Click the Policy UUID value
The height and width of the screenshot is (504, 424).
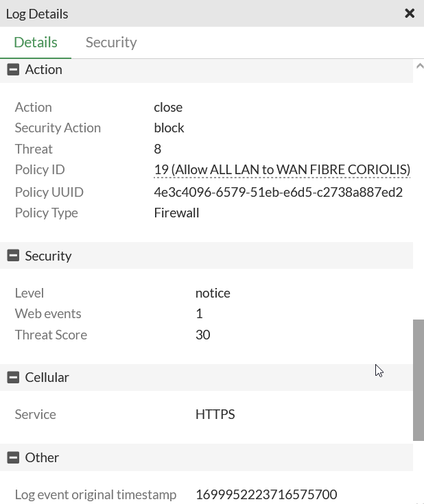click(x=278, y=192)
